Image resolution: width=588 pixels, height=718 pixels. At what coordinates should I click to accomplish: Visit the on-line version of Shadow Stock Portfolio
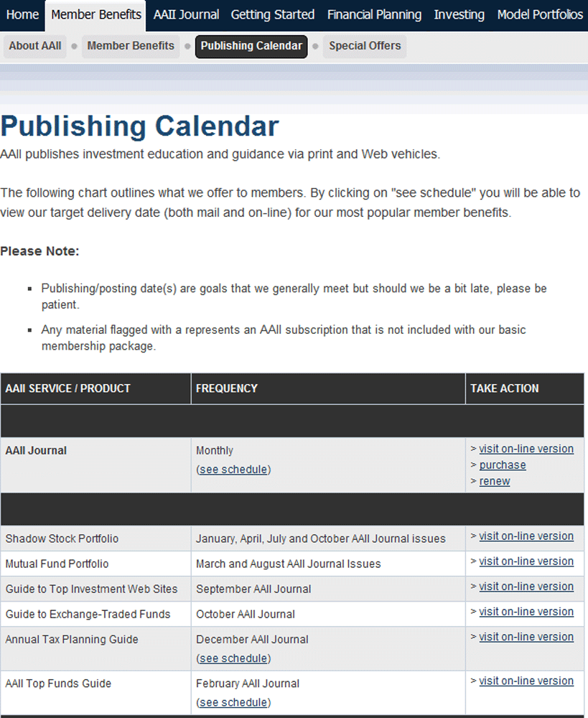tap(526, 536)
